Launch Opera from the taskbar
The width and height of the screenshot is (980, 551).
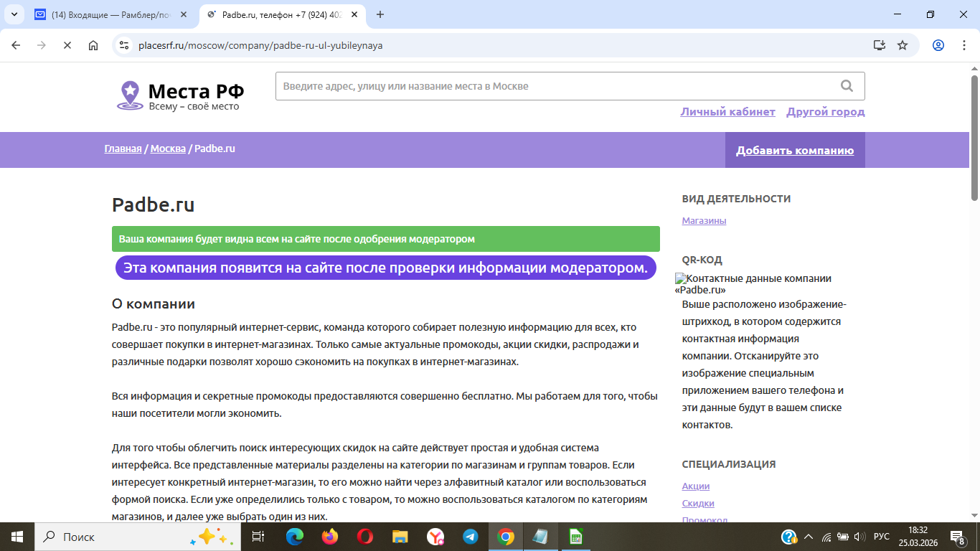click(365, 537)
